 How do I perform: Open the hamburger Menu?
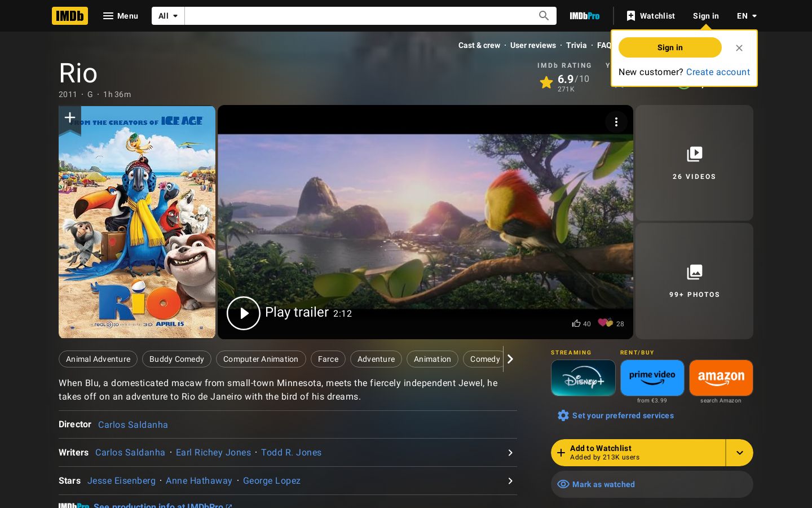120,16
